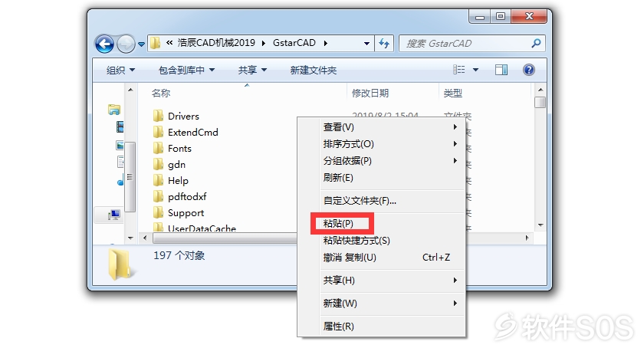Open the address bar history dropdown

click(366, 43)
